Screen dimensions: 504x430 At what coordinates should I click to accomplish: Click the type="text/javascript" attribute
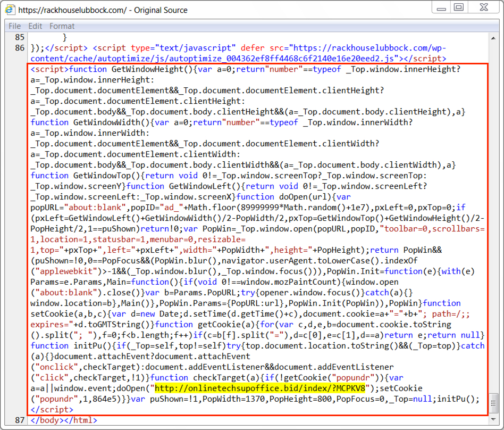tap(183, 48)
